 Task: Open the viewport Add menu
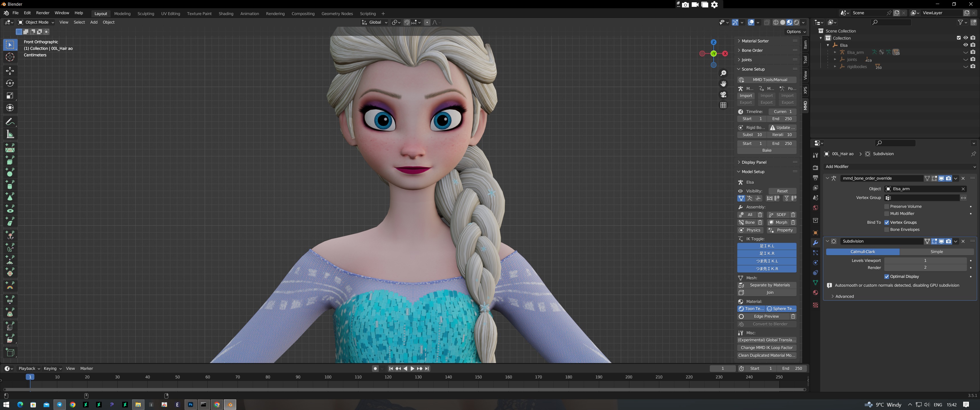[x=94, y=22]
